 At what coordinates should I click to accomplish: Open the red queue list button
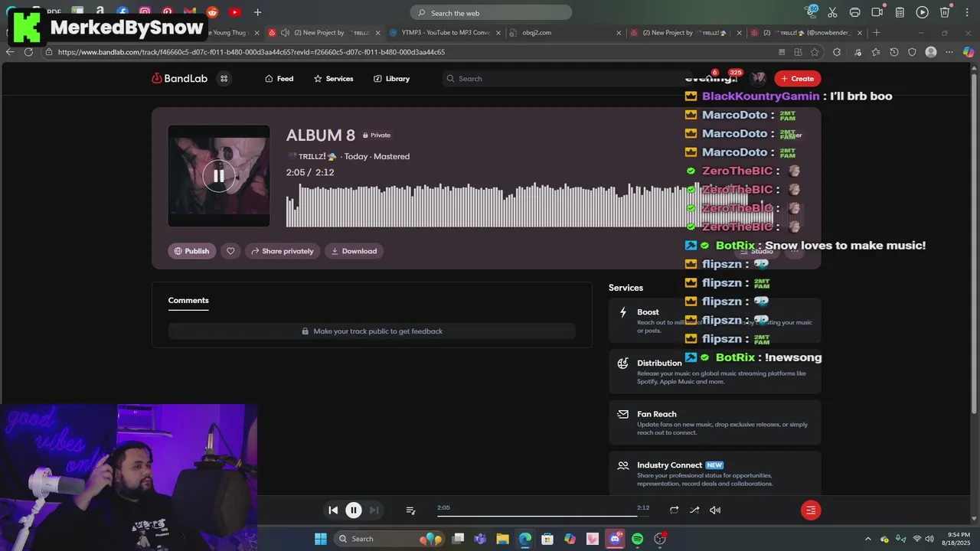pyautogui.click(x=811, y=510)
